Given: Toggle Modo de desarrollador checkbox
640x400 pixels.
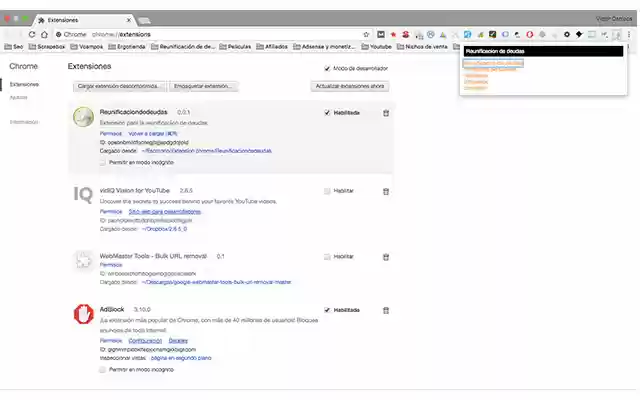Looking at the screenshot, I should pos(327,69).
